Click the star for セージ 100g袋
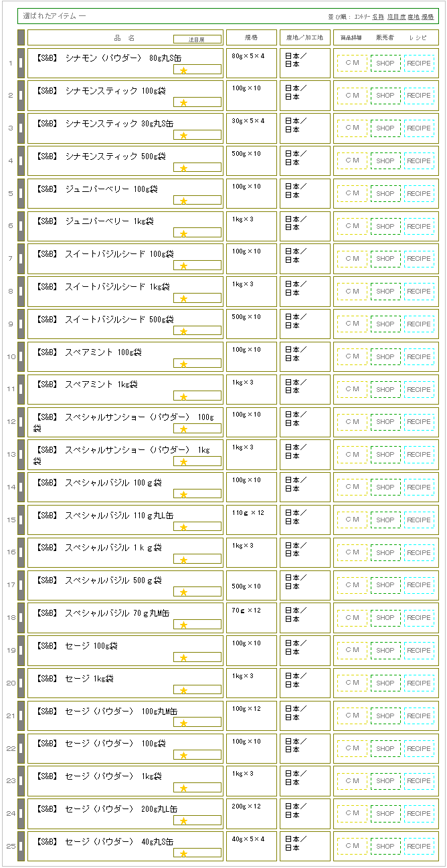This screenshot has width=447, height=868. click(x=183, y=658)
